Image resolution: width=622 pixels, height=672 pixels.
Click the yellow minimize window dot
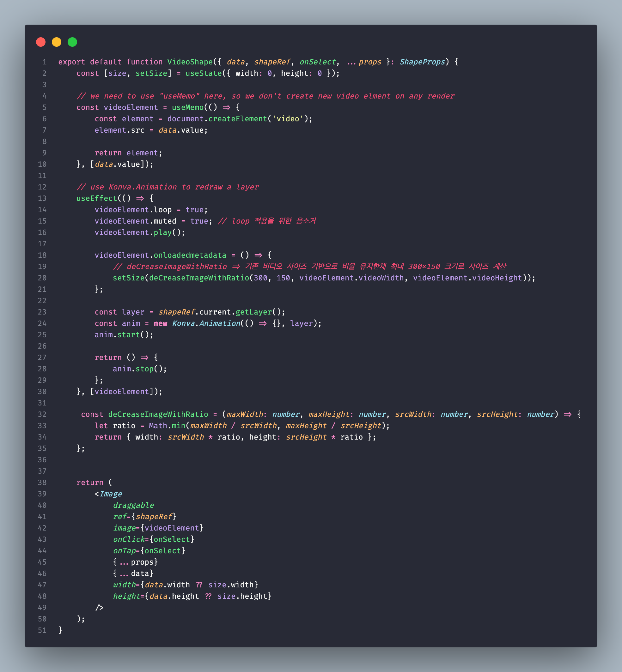click(x=57, y=42)
